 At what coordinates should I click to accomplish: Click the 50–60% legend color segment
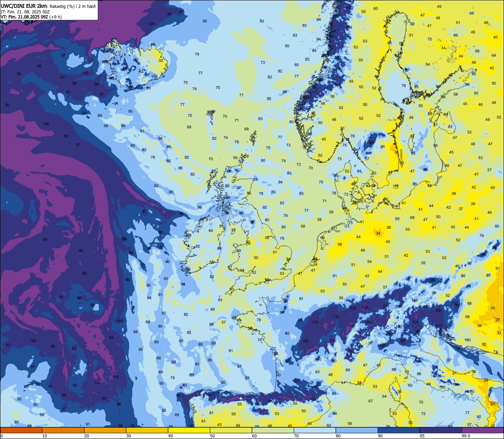coord(231,430)
